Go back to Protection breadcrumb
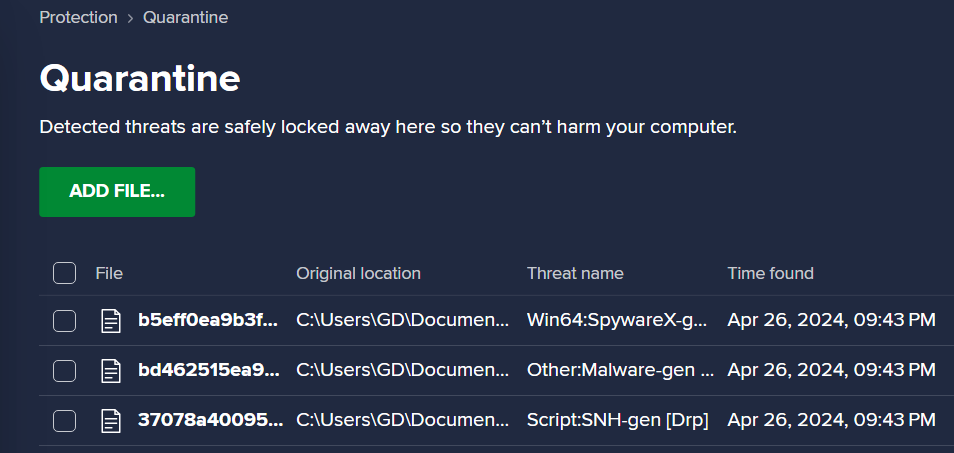Screen dimensions: 954x453 click(x=78, y=18)
